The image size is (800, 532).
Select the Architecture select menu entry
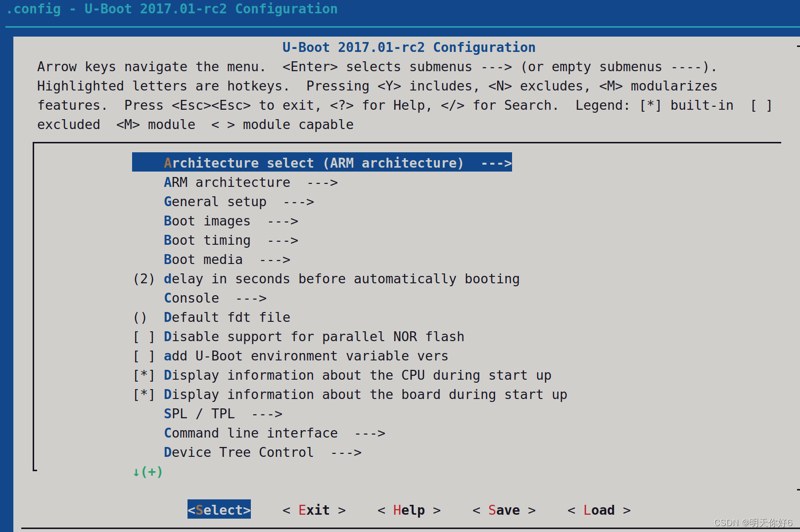(x=322, y=163)
